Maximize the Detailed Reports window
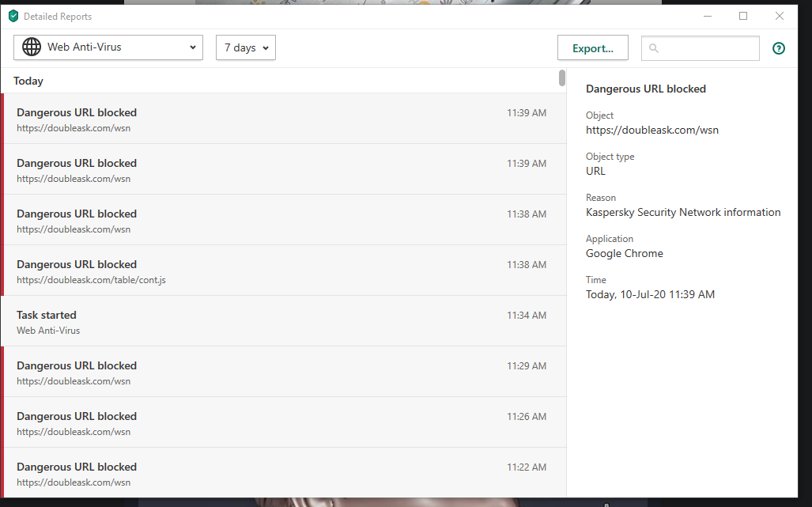The image size is (812, 507). coord(743,16)
